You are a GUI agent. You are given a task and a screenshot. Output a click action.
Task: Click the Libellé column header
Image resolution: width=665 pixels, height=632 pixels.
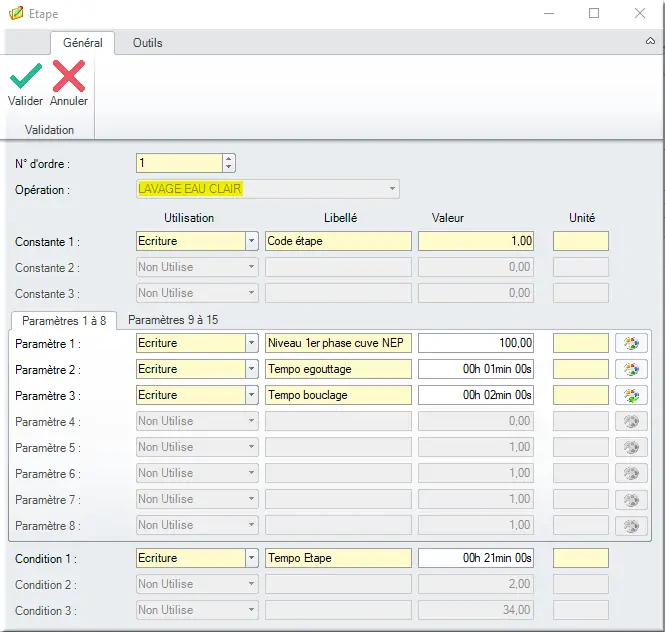coord(341,218)
